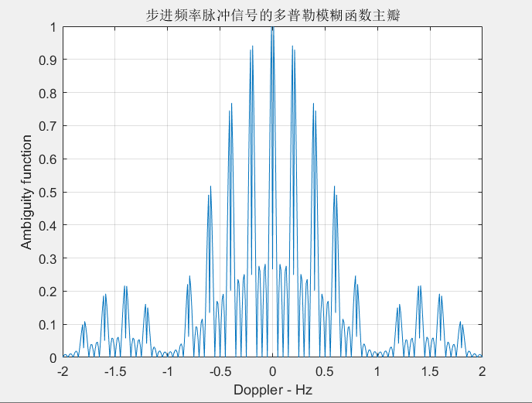Click y-axis tick label 0.2
This screenshot has width=532, height=403.
(x=48, y=292)
